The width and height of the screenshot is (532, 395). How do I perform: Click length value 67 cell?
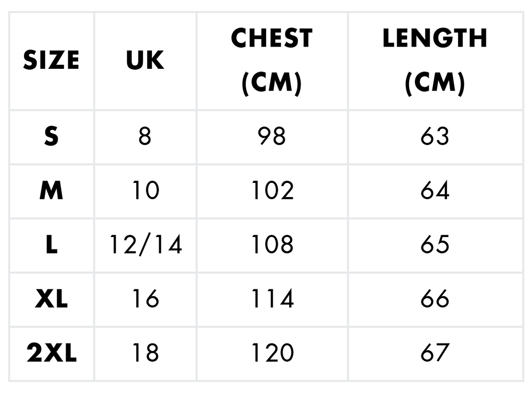pos(435,354)
